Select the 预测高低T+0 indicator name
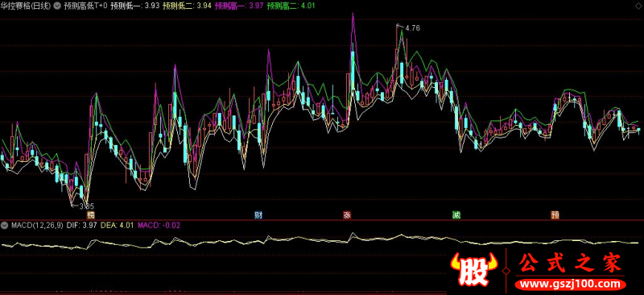The height and width of the screenshot is (295, 644). point(85,6)
